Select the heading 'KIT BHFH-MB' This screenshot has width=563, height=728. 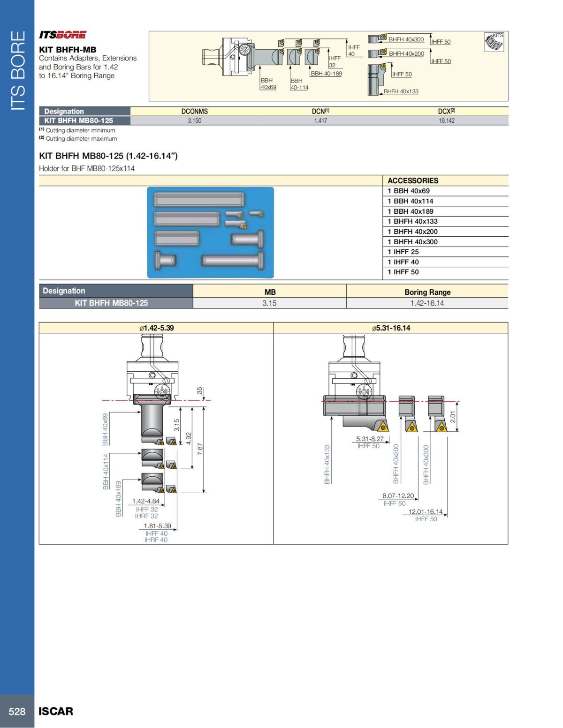(x=68, y=49)
